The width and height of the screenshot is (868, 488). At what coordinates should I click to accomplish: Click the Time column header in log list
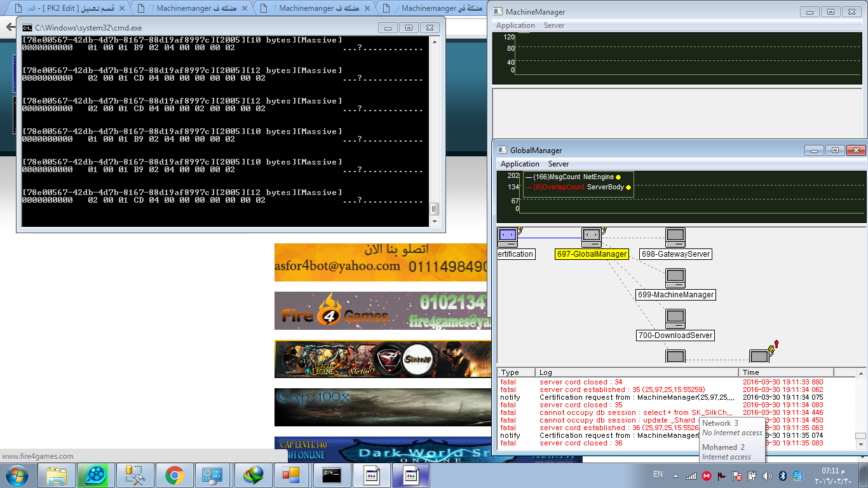coord(787,372)
